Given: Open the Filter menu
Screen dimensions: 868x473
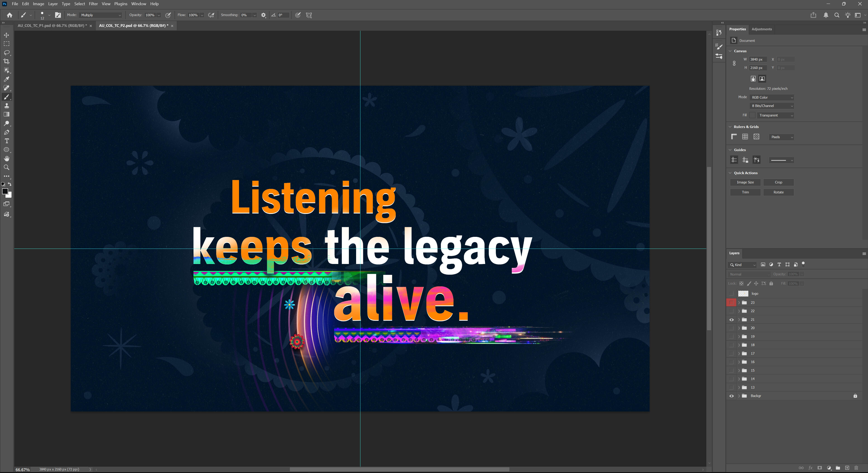Looking at the screenshot, I should [93, 4].
